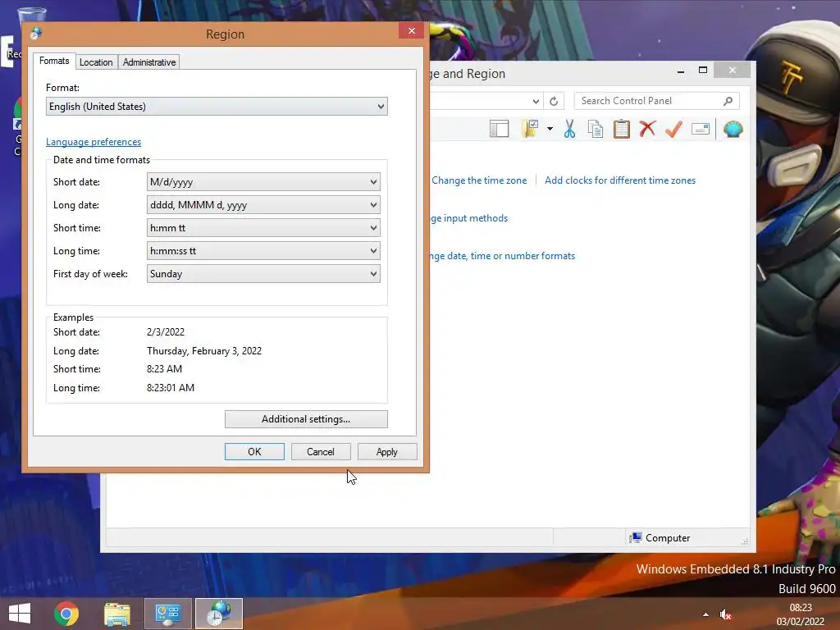Click OK in the Region dialog
The image size is (840, 630).
[254, 452]
